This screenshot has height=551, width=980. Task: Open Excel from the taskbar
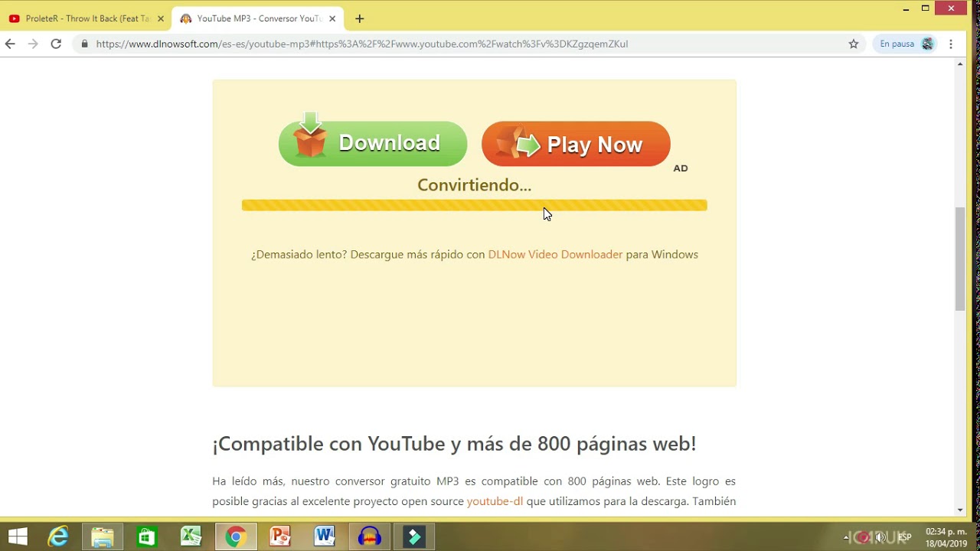click(191, 536)
